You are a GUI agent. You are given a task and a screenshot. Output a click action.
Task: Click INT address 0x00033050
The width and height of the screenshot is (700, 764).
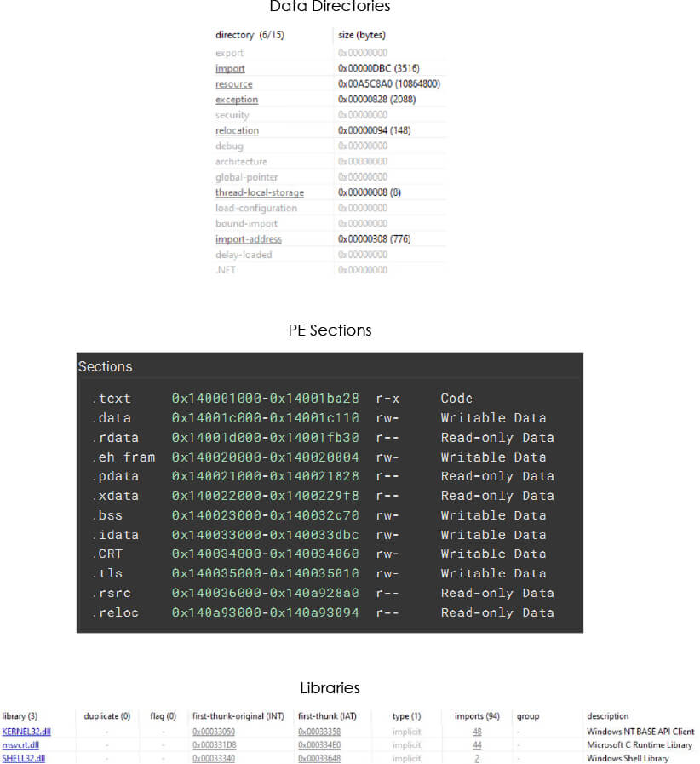(x=214, y=732)
